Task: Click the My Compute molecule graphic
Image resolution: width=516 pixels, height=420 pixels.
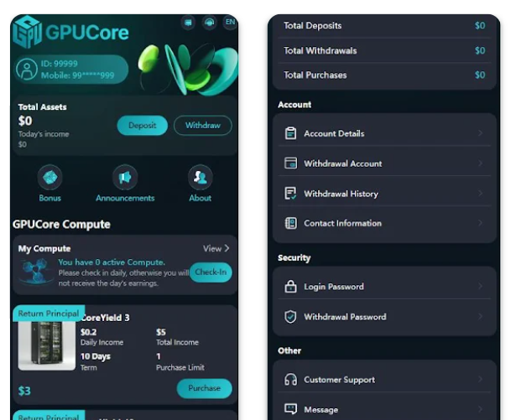Action: pyautogui.click(x=37, y=271)
